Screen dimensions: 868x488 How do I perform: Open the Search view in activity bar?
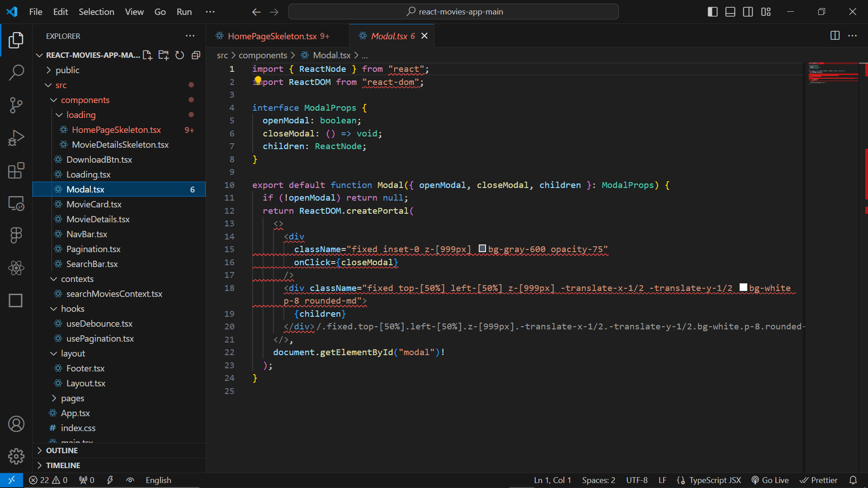coord(16,72)
